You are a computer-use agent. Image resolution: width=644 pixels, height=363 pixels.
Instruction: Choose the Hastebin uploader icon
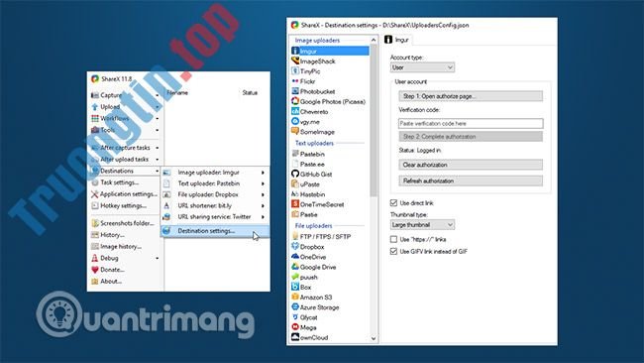coord(295,194)
